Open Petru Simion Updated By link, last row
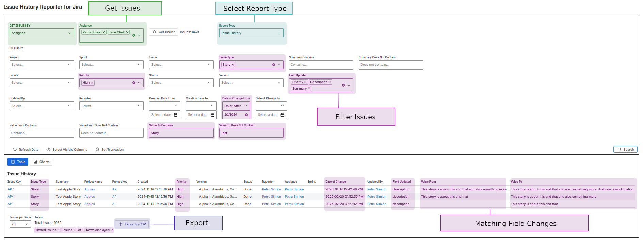Image resolution: width=644 pixels, height=246 pixels. coord(377,204)
